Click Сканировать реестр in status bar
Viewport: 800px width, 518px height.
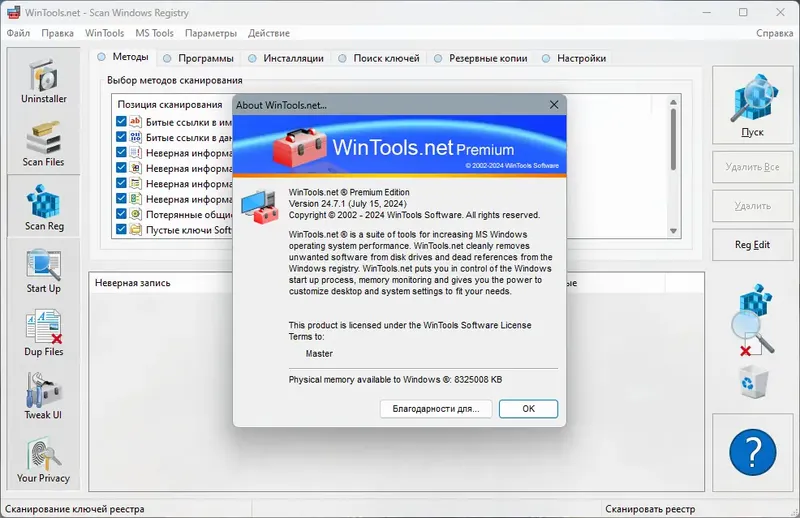coord(650,509)
